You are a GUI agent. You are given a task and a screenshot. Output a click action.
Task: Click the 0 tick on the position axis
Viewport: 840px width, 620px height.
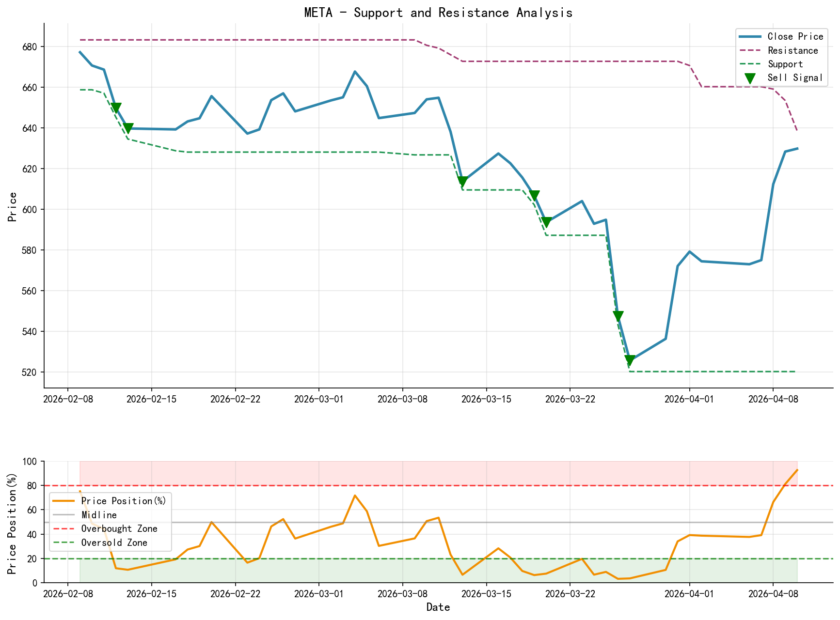pyautogui.click(x=35, y=583)
